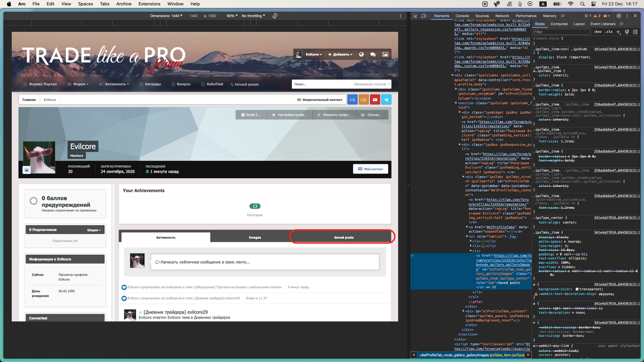Click the change profile photo icon on avatar
Image resolution: width=644 pixels, height=362 pixels.
click(27, 170)
